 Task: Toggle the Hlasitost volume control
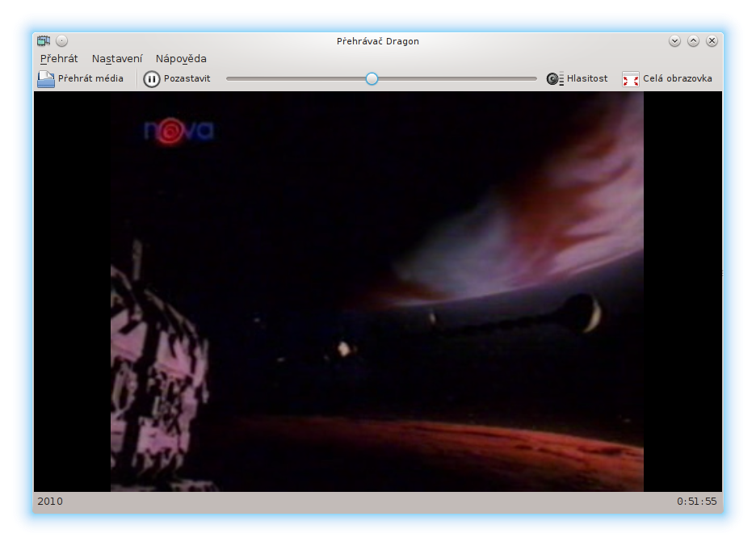577,78
